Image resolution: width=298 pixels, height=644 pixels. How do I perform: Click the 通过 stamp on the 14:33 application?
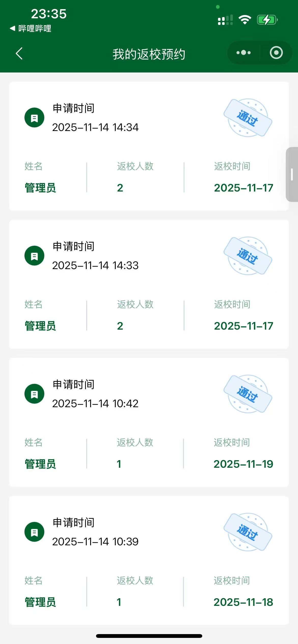click(248, 256)
